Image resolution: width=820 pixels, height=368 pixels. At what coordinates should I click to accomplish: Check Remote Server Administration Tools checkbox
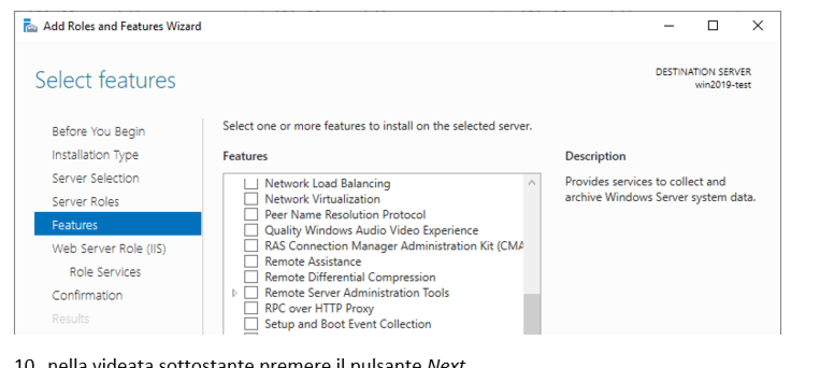point(252,293)
